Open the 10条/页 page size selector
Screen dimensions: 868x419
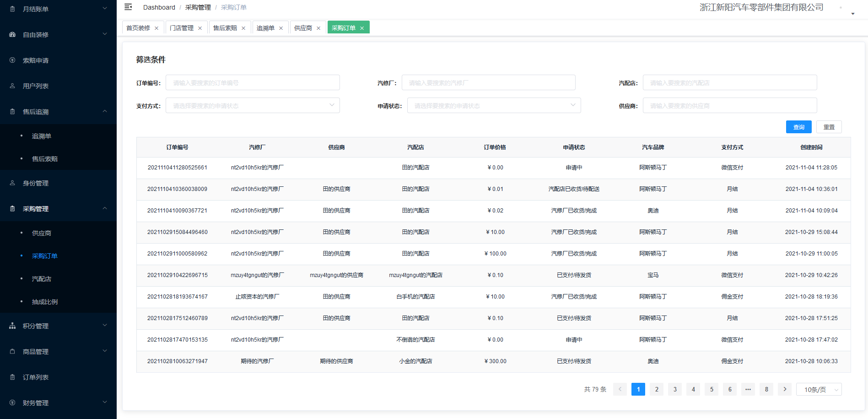(x=819, y=389)
